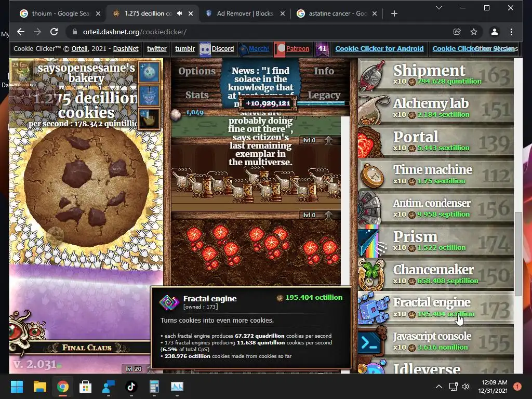Viewport: 532px width, 399px height.
Task: Open tumblr link
Action: 185,48
